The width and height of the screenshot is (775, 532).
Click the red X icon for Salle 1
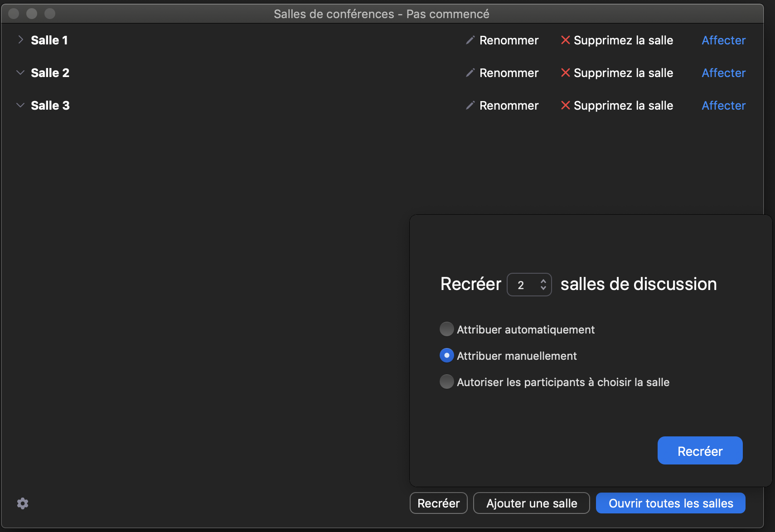coord(565,40)
